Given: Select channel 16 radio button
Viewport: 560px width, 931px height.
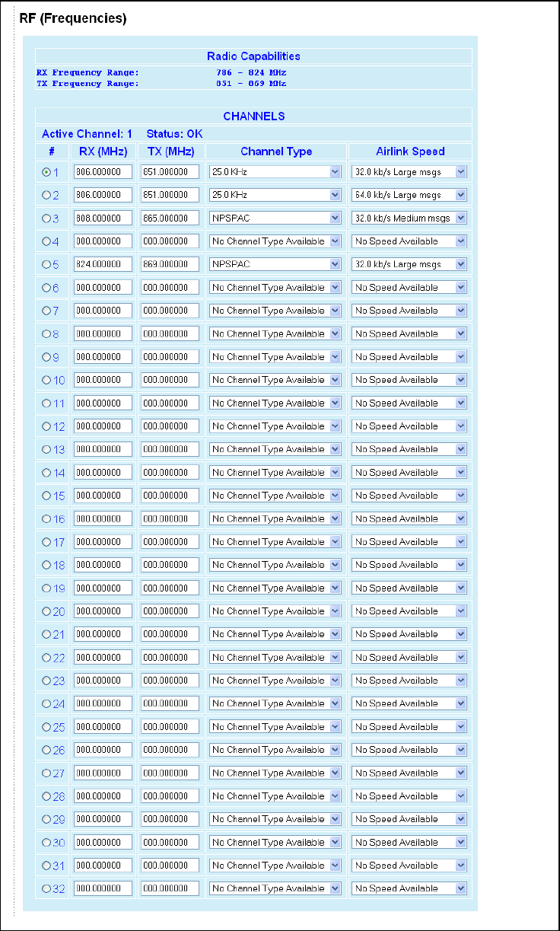Looking at the screenshot, I should pos(46,519).
